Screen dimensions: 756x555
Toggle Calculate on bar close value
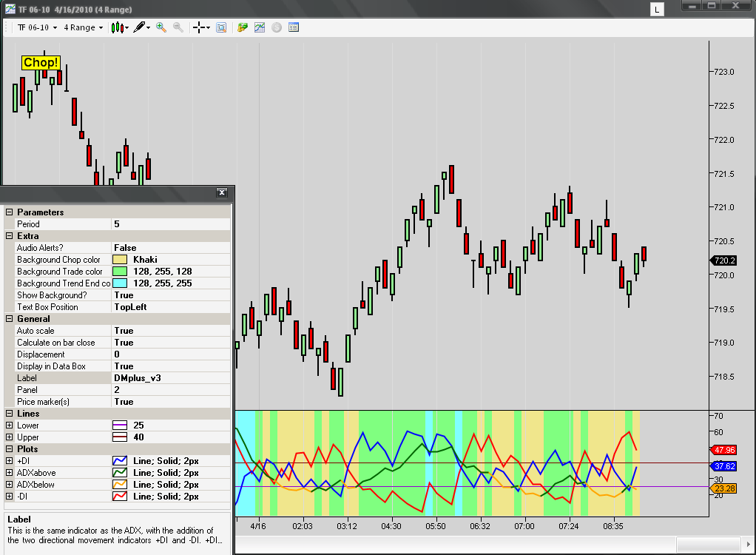tap(171, 343)
